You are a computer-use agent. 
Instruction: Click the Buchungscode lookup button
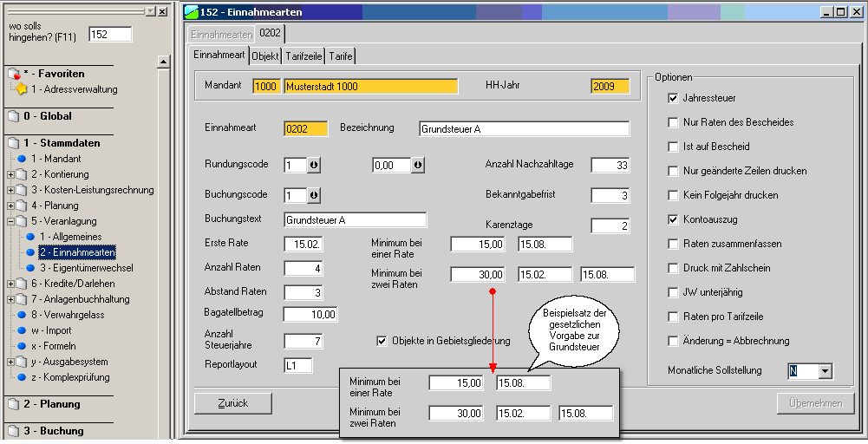(x=313, y=195)
